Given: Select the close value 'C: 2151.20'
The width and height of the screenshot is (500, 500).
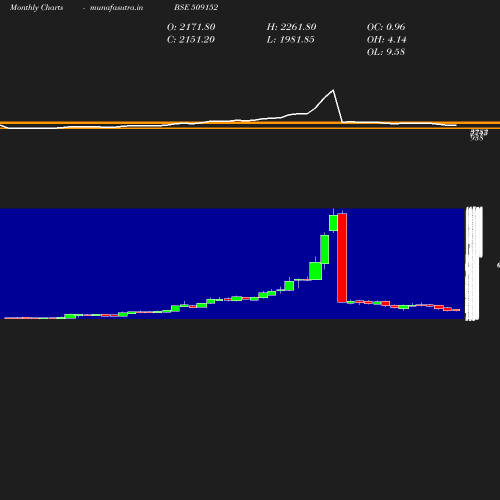Looking at the screenshot, I should [191, 40].
